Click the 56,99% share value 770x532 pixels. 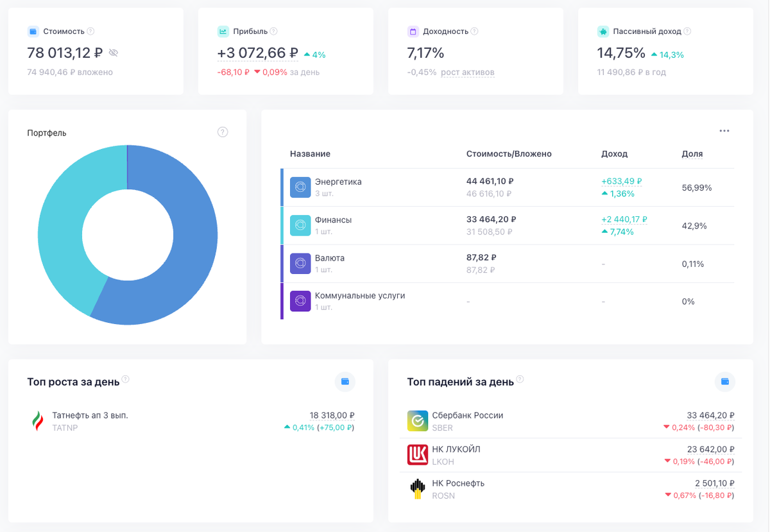(697, 188)
